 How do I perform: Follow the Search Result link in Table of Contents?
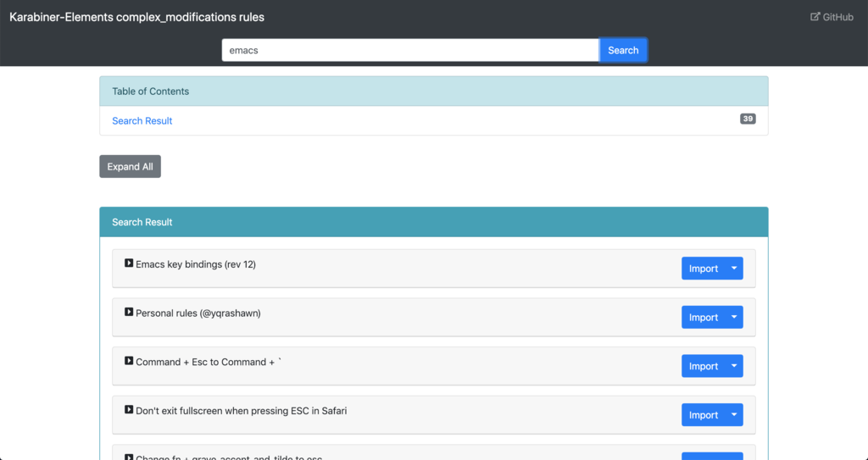pos(142,120)
